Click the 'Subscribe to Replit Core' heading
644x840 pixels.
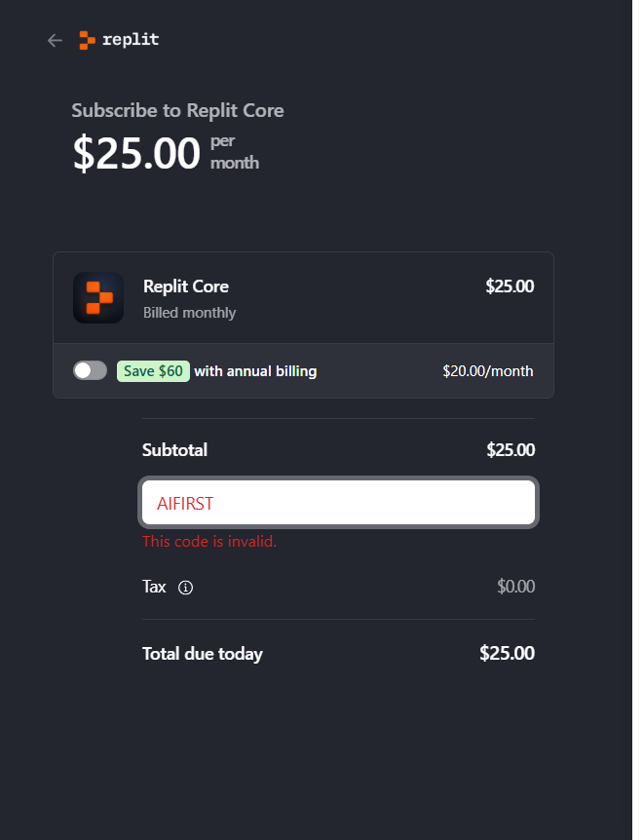pyautogui.click(x=177, y=110)
